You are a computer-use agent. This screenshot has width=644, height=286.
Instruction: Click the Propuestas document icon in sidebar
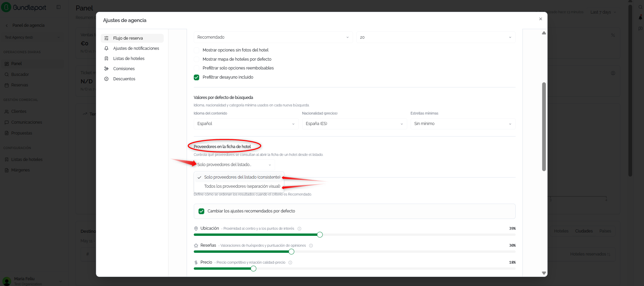7,133
